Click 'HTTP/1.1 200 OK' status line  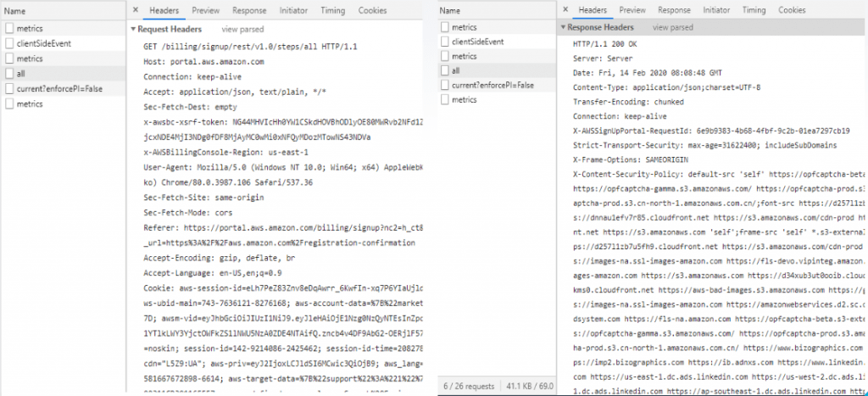tap(605, 44)
